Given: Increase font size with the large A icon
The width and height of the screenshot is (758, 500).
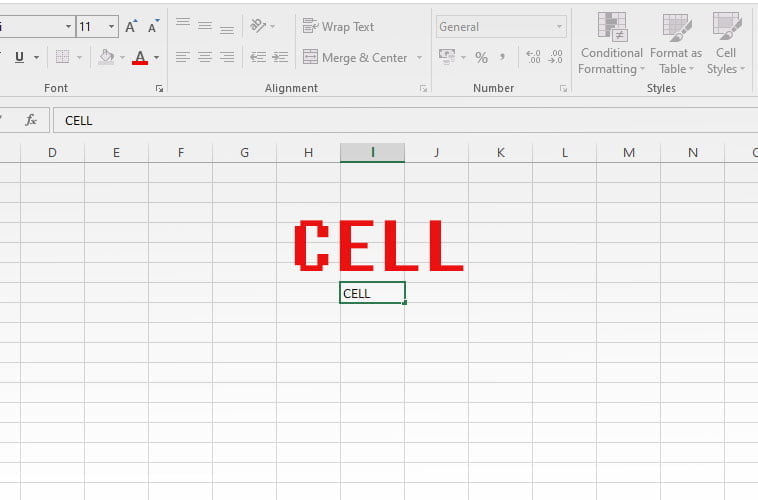Looking at the screenshot, I should tap(131, 27).
